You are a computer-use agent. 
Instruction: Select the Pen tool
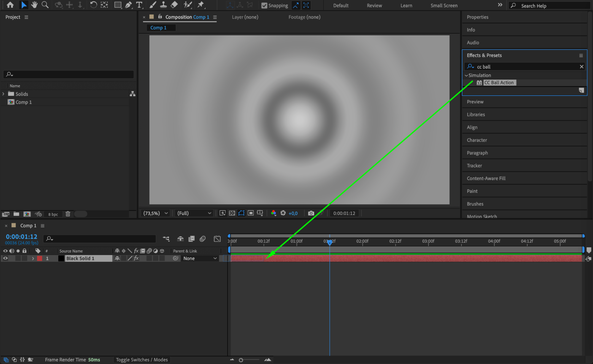point(128,5)
